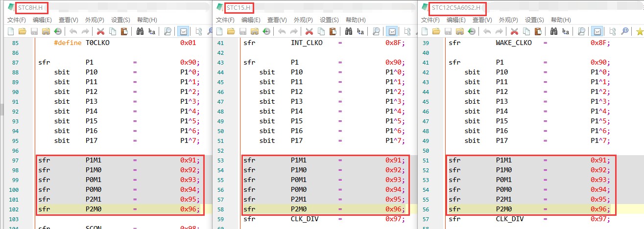Open 帮助(H) menu in STC8H.H window
This screenshot has height=229, width=644.
147,20
